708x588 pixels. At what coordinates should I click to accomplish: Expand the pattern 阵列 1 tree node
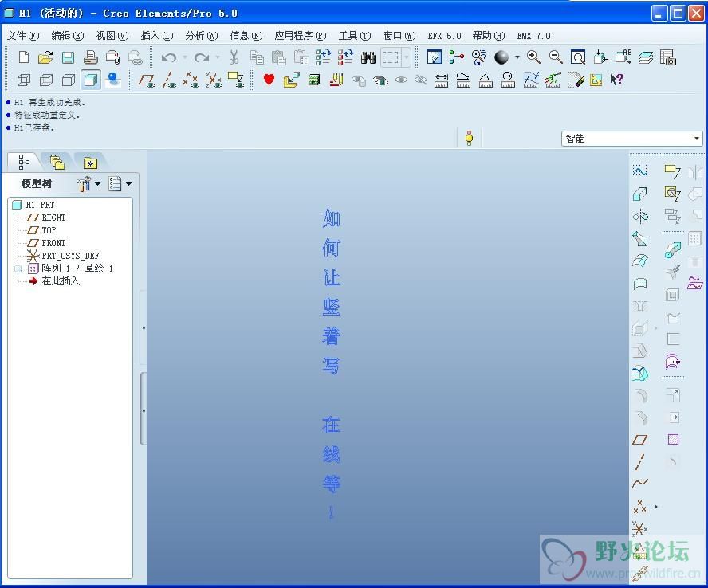18,269
